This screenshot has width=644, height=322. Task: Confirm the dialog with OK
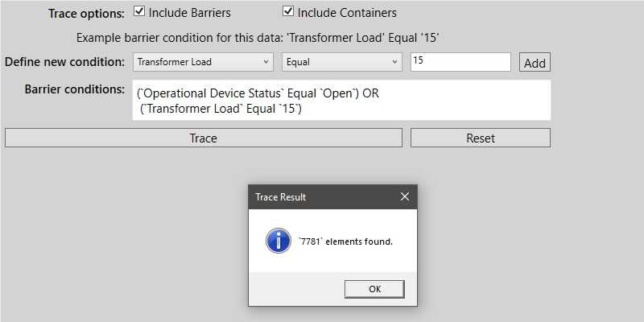(x=374, y=289)
